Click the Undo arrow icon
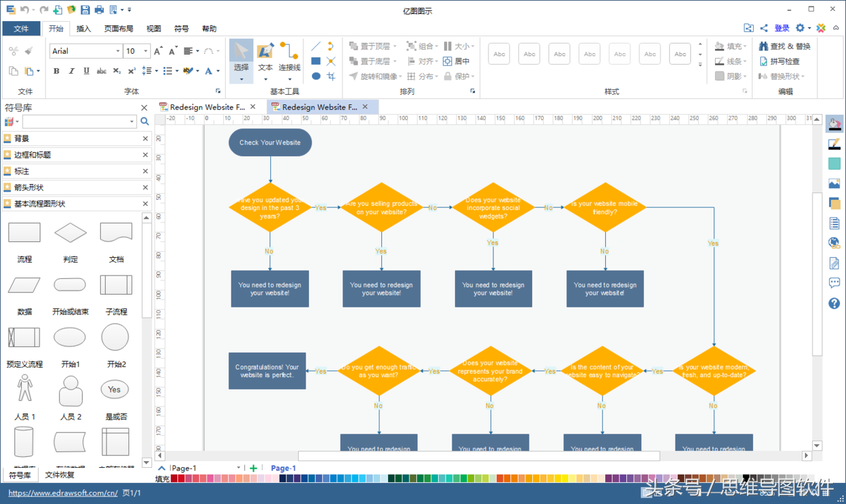This screenshot has width=846, height=504. click(25, 10)
